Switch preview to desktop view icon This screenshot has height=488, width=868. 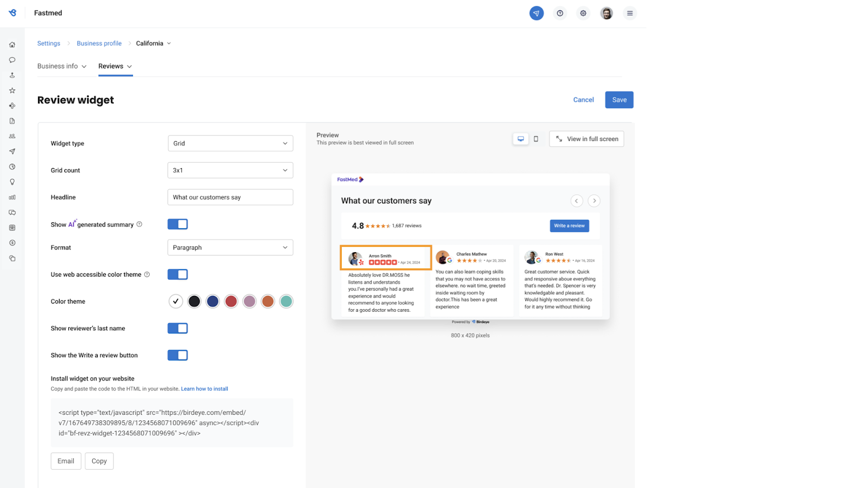521,139
